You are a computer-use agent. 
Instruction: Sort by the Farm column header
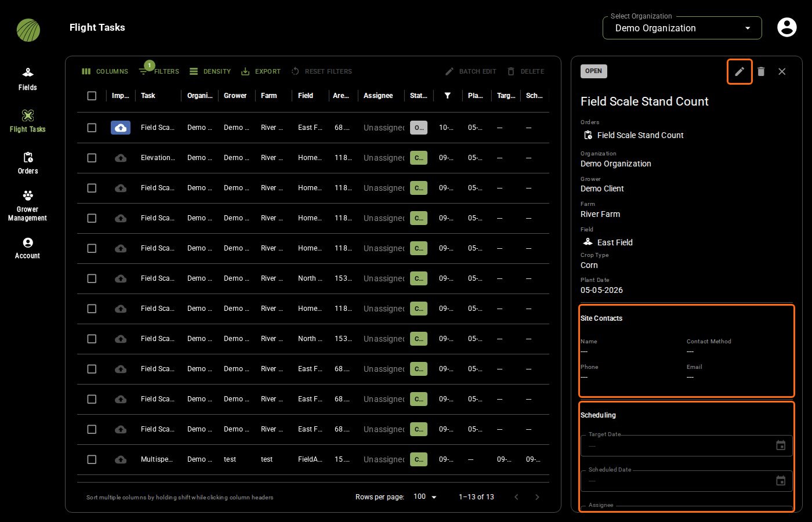click(x=269, y=96)
